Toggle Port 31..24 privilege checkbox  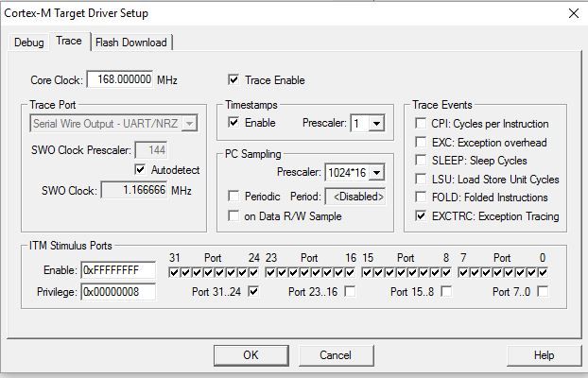point(253,291)
